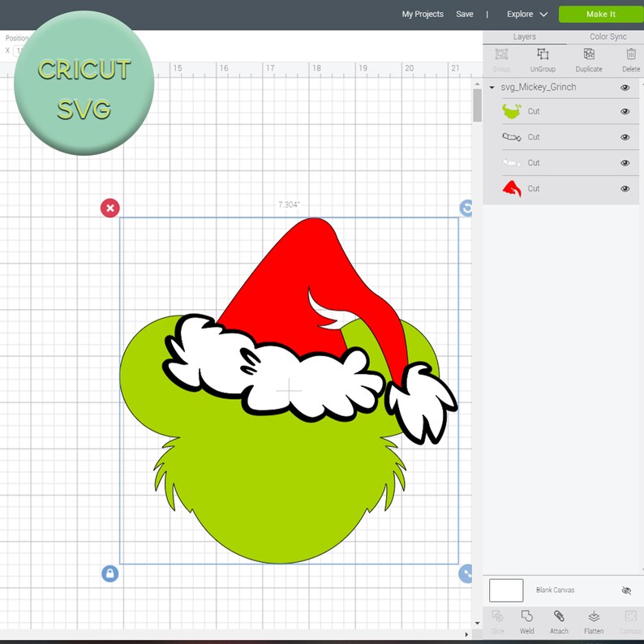This screenshot has height=644, width=644.
Task: Switch to the Layers tab
Action: click(x=524, y=36)
